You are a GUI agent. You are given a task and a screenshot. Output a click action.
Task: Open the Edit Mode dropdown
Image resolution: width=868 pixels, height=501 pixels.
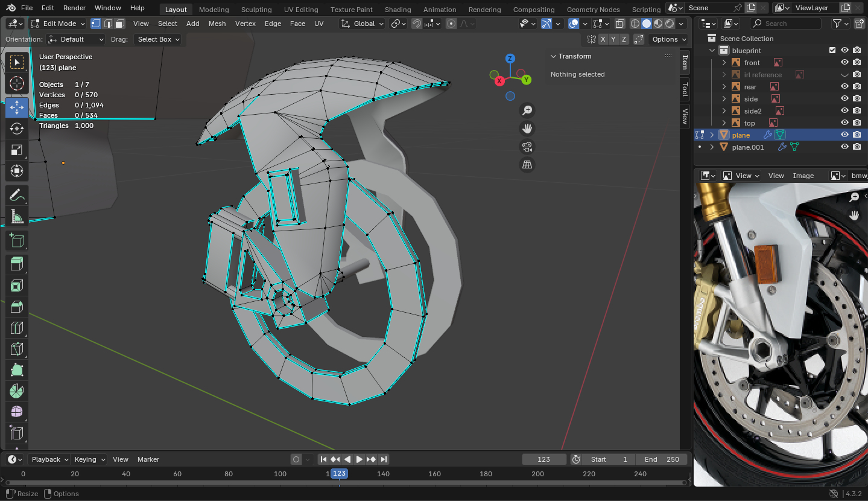pos(58,24)
